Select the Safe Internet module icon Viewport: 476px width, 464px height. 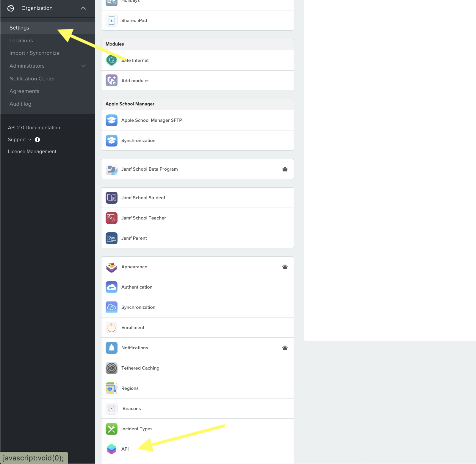pos(111,60)
